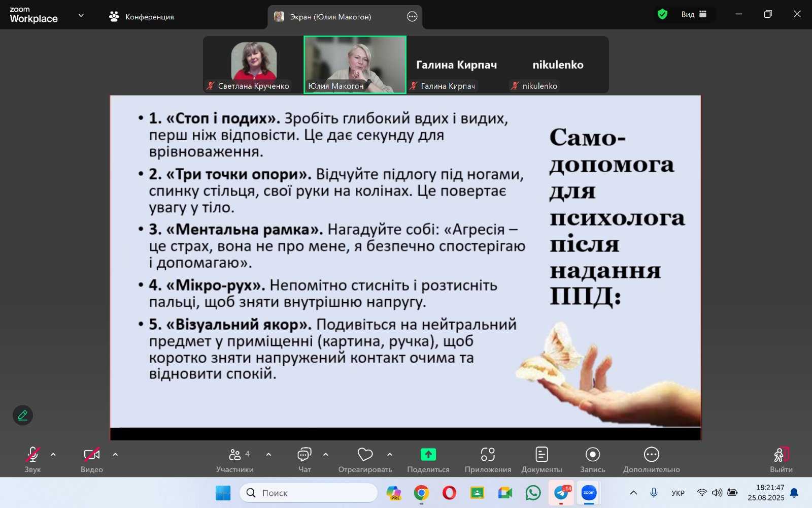812x508 pixels.
Task: Open the Zoom Workplace dropdown chevron
Action: (x=81, y=15)
